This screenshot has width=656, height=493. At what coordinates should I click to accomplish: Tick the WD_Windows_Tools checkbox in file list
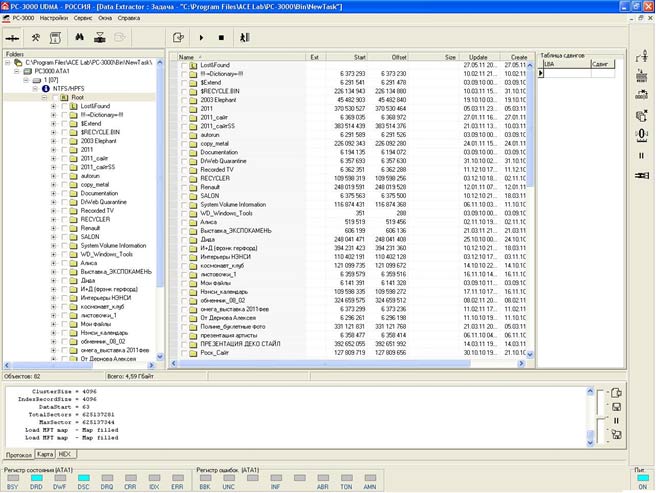tap(184, 213)
